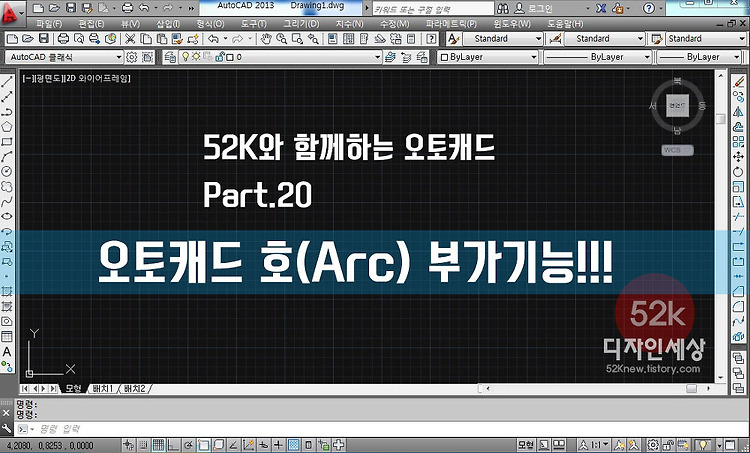Viewport: 750px width, 453px height.
Task: Click the 2D 와이어프레임 visual style label
Action: click(x=98, y=78)
